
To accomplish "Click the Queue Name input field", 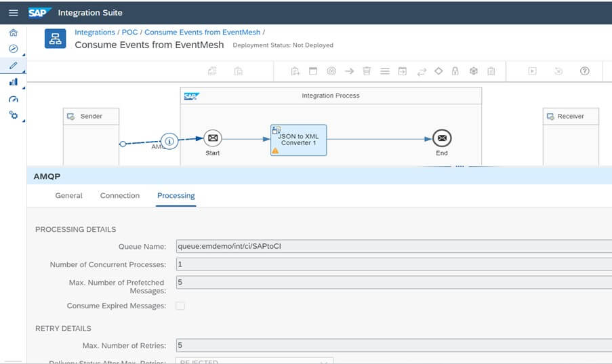I will pos(394,247).
